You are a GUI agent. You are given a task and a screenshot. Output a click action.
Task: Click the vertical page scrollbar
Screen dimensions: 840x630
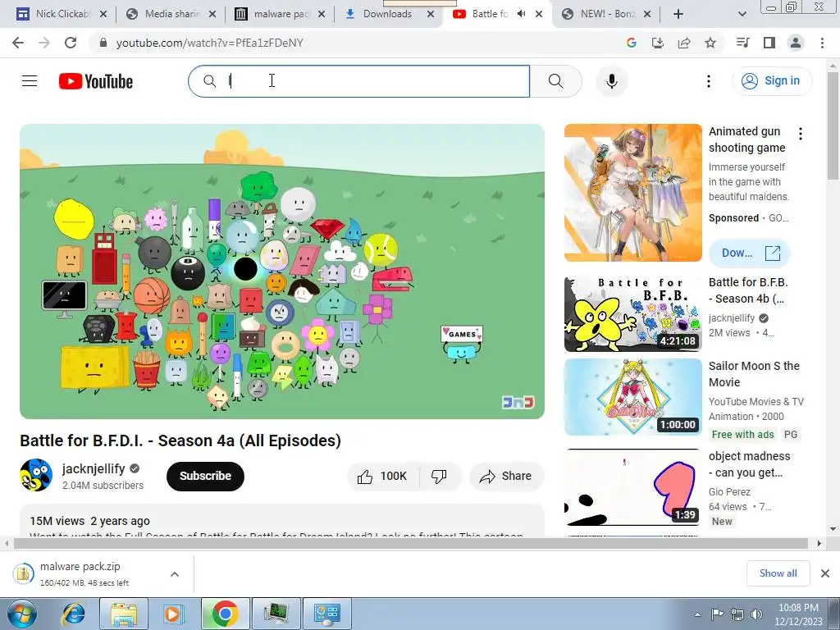[x=833, y=126]
